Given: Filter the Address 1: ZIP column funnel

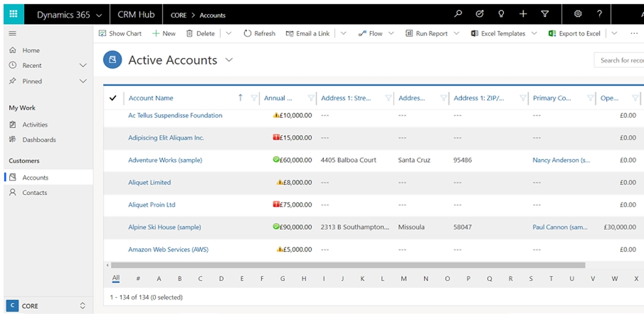Looking at the screenshot, I should coord(522,98).
